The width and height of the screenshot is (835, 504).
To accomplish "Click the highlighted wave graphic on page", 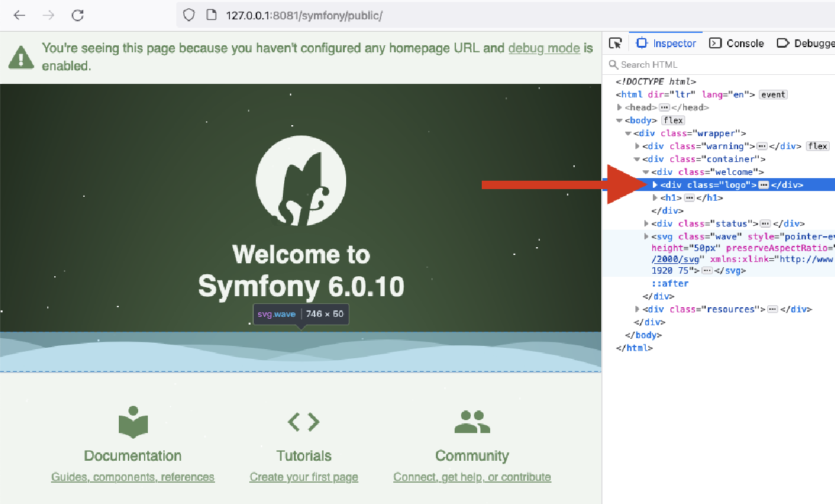I will pyautogui.click(x=301, y=352).
